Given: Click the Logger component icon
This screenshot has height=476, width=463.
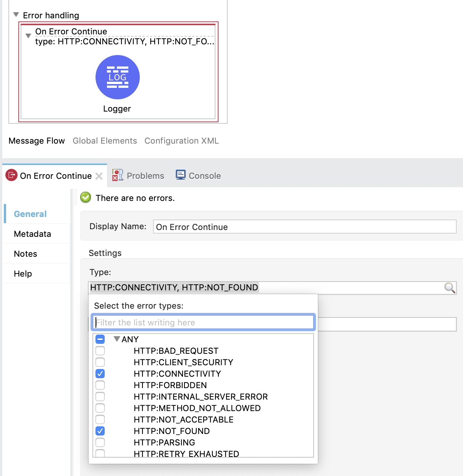Looking at the screenshot, I should click(x=117, y=78).
